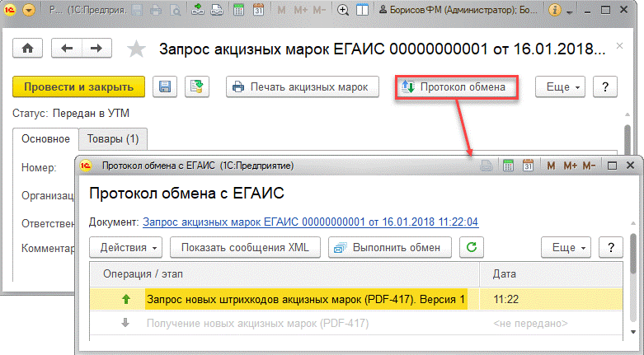Click calculator icon in protocol window title bar
644x355 pixels.
point(509,166)
